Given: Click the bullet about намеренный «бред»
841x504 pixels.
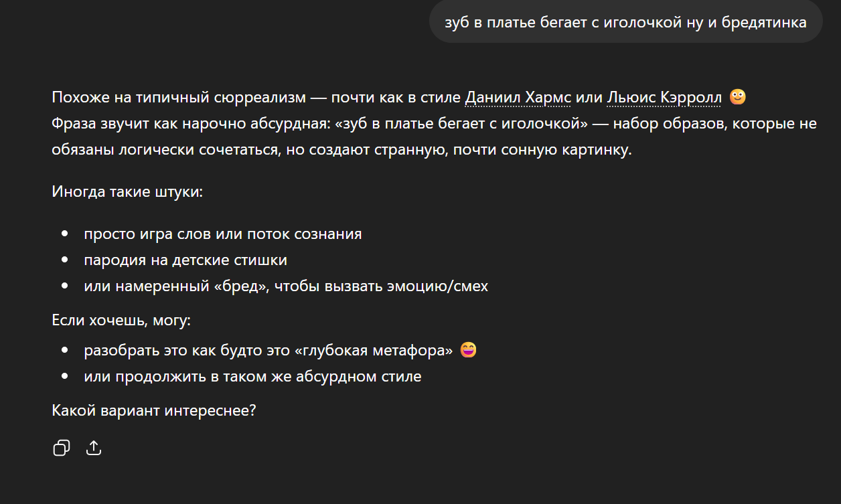Looking at the screenshot, I should pyautogui.click(x=286, y=286).
